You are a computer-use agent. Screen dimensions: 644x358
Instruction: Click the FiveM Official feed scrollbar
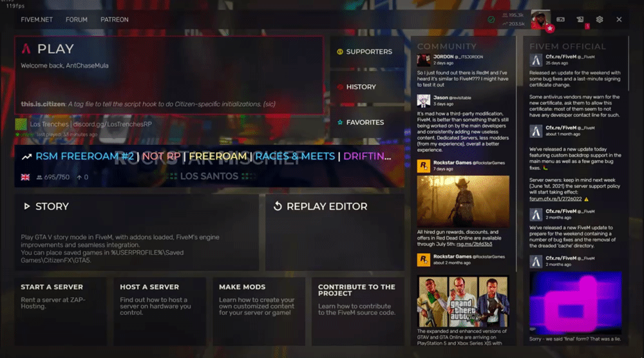click(x=628, y=64)
